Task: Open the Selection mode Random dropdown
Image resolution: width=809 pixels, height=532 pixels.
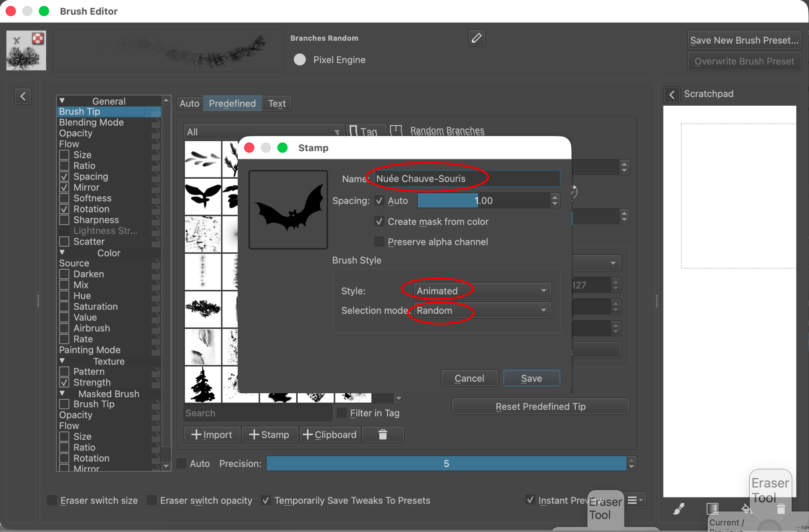Action: pyautogui.click(x=482, y=310)
